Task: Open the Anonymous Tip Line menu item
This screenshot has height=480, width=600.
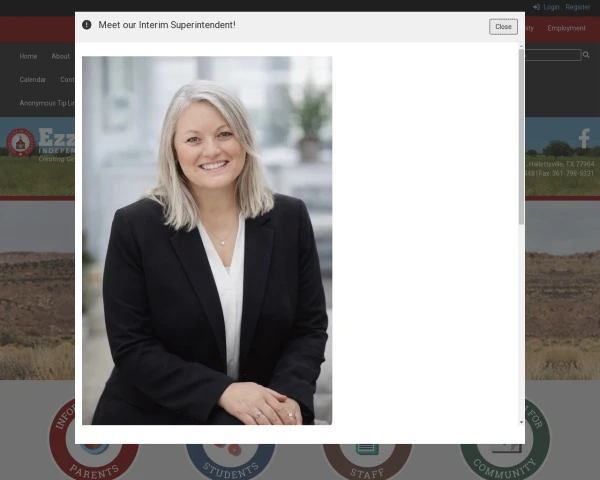Action: pos(47,103)
